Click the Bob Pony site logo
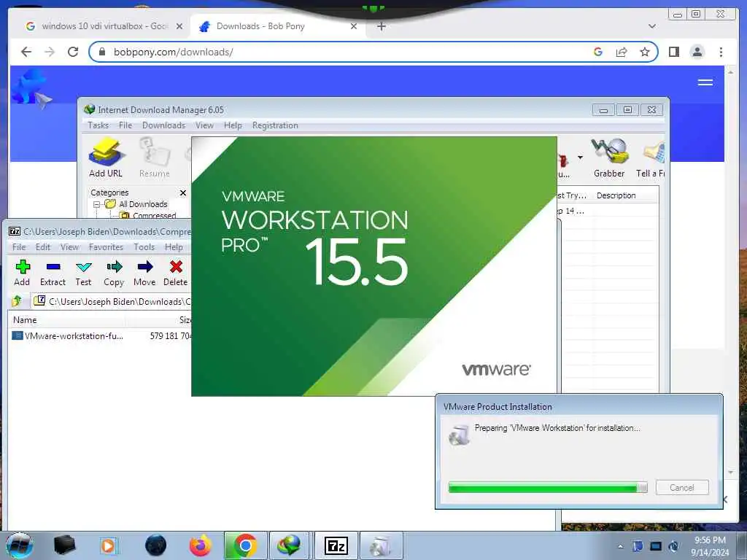The height and width of the screenshot is (560, 747). (x=31, y=89)
